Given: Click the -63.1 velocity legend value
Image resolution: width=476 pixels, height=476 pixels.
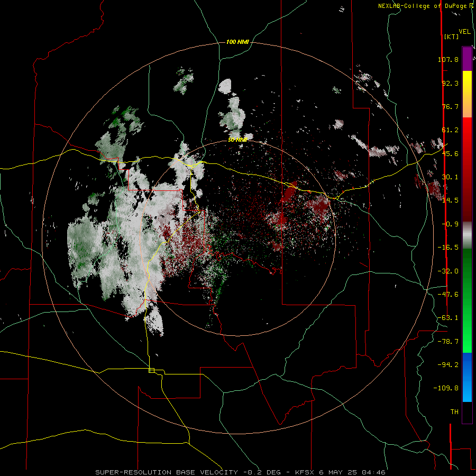Looking at the screenshot, I should click(x=448, y=318).
